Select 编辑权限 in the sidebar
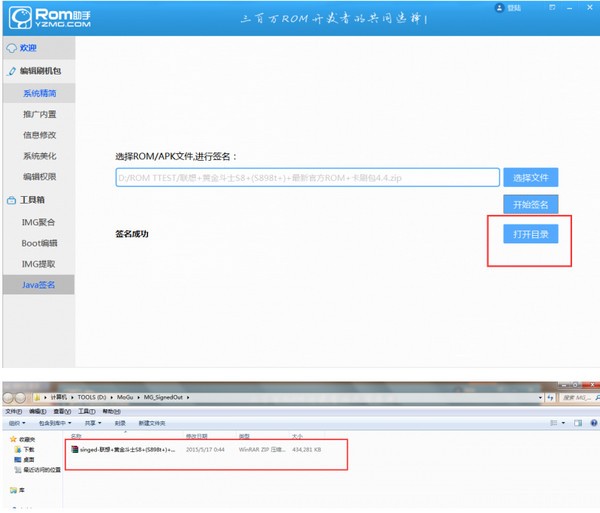The image size is (600, 513). click(39, 176)
